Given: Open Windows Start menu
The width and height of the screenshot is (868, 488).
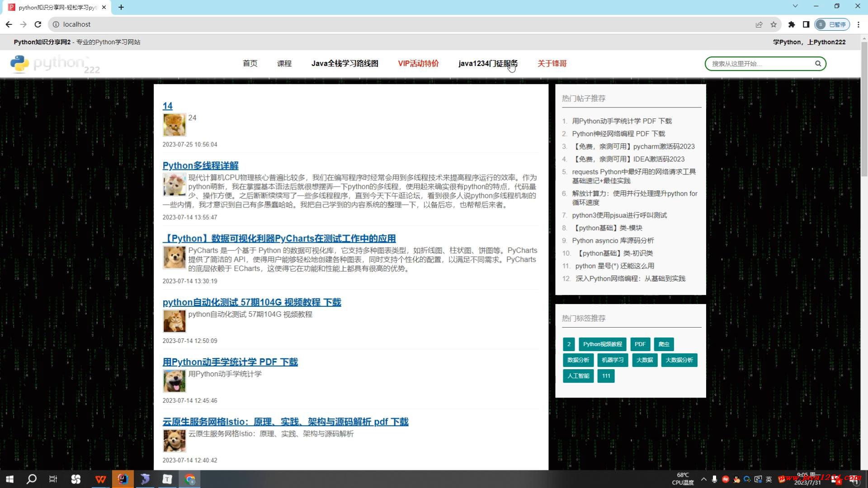Looking at the screenshot, I should click(x=9, y=479).
